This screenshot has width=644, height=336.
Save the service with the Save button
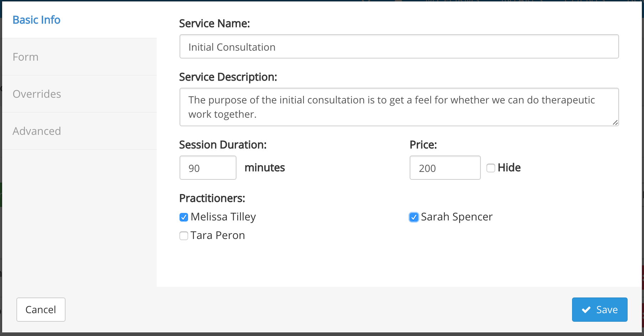coord(599,310)
